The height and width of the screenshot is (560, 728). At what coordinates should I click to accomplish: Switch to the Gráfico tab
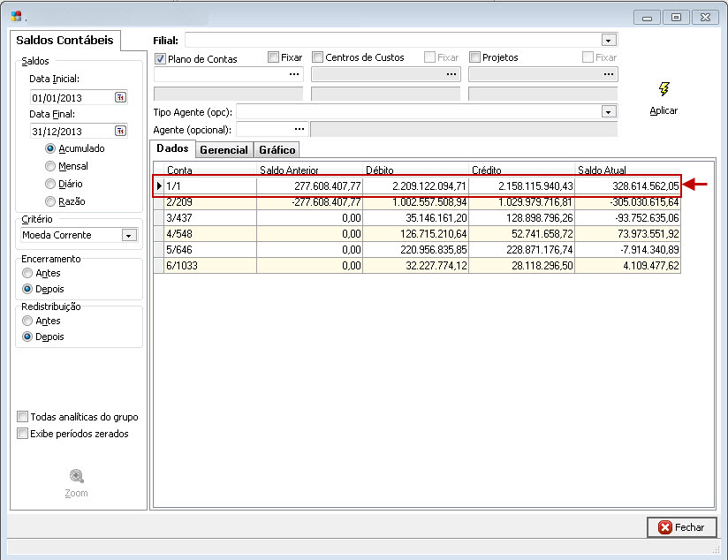click(277, 150)
